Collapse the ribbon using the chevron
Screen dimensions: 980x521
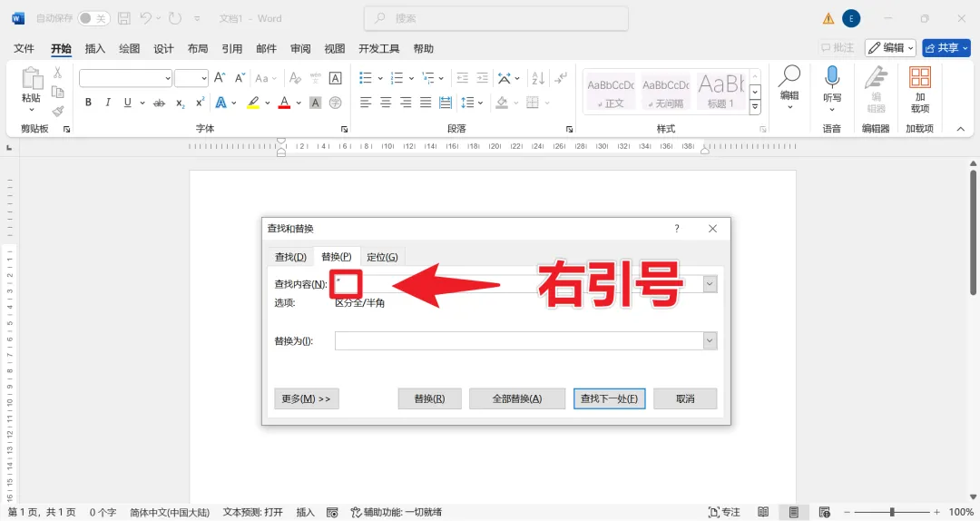[x=961, y=129]
